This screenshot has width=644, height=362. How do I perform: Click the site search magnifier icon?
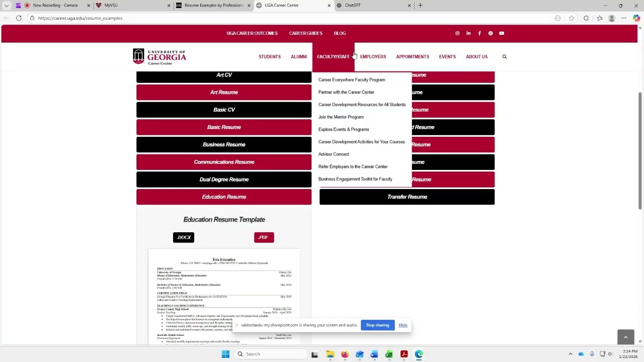pyautogui.click(x=504, y=57)
